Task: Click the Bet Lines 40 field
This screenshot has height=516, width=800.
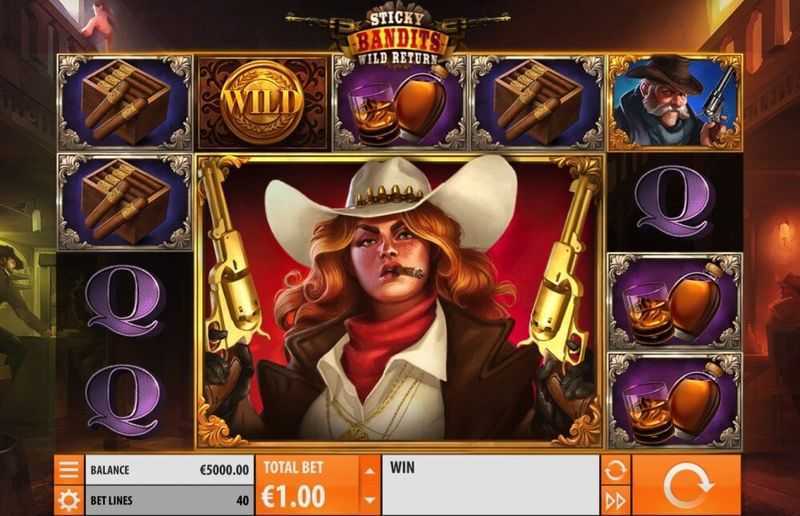Action: coord(170,500)
